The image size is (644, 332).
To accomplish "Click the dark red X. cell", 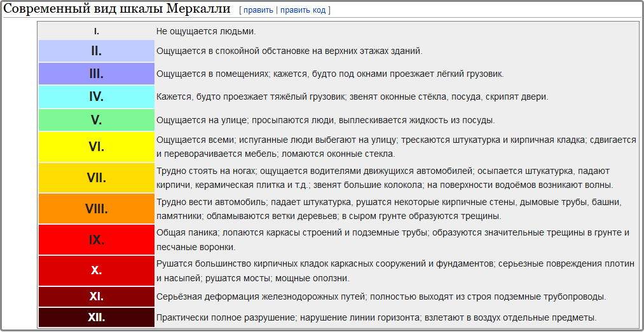I will point(97,270).
